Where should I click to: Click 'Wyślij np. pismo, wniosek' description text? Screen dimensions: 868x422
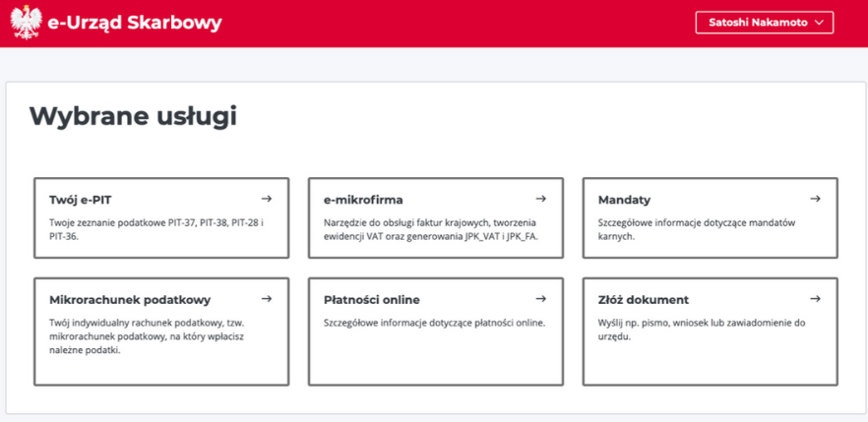tap(702, 330)
